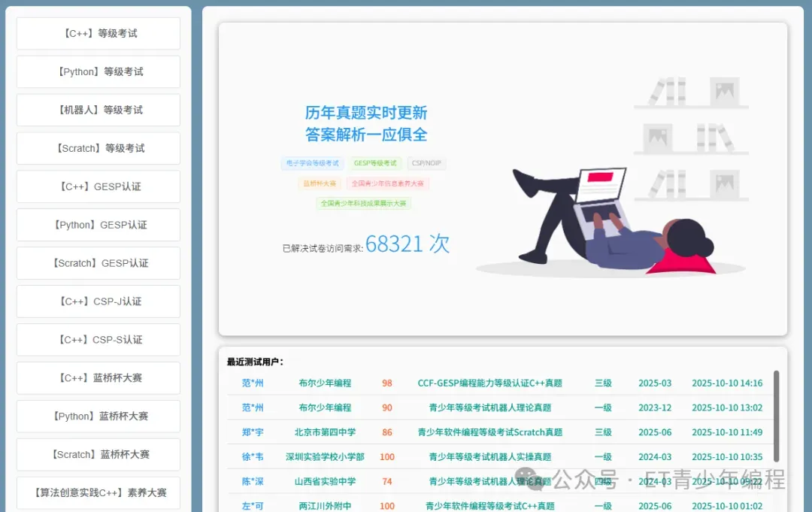Choose 【Python】GESP认证 from the sidebar
The height and width of the screenshot is (512, 812).
coord(98,226)
